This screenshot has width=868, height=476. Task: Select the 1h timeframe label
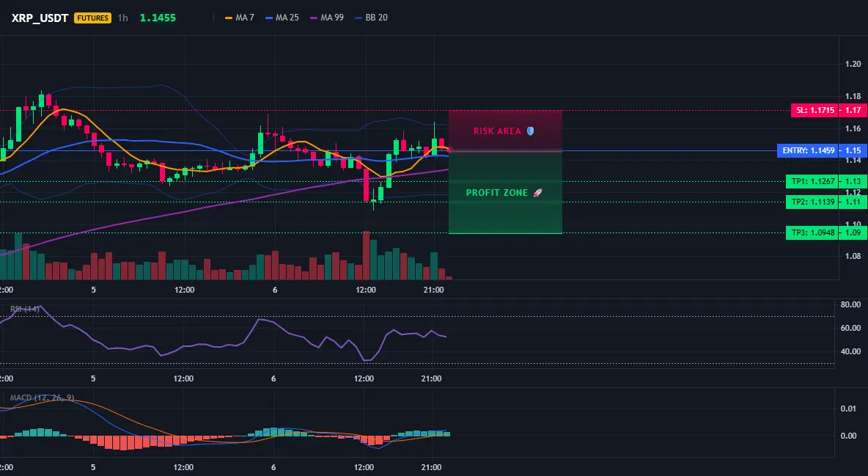[123, 18]
